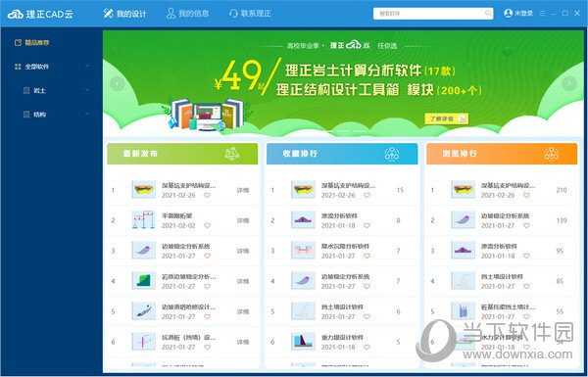
Task: Click 渗流分析软件 thumbnail in 收藏排行
Action: (x=303, y=220)
